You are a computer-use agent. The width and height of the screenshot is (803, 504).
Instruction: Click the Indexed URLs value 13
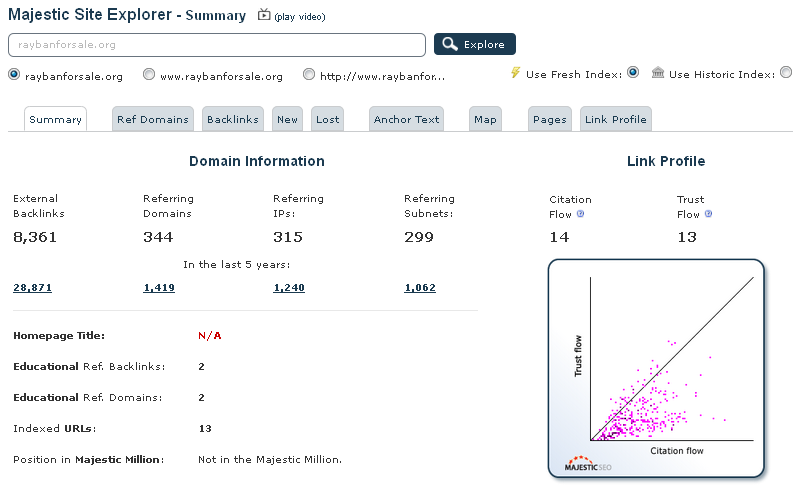pyautogui.click(x=205, y=428)
